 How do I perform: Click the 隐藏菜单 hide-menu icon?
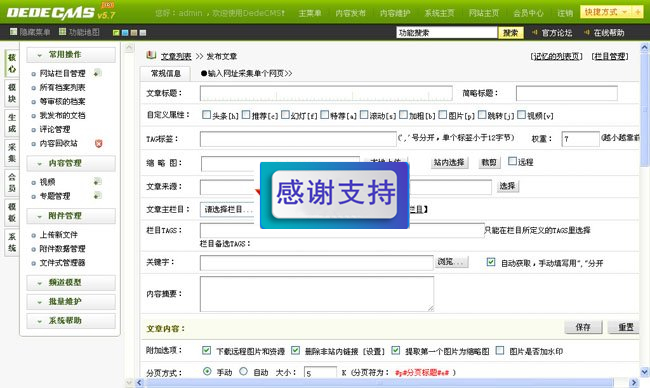pos(13,32)
